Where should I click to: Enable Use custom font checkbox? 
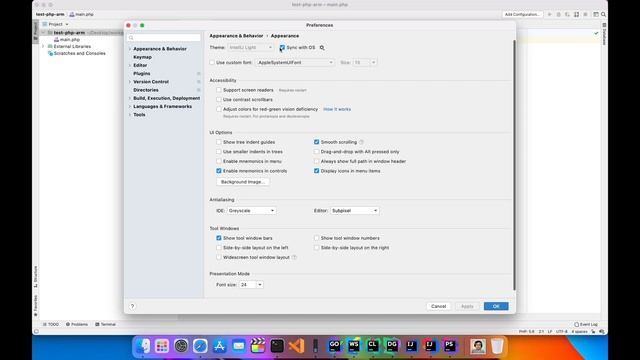[x=212, y=62]
